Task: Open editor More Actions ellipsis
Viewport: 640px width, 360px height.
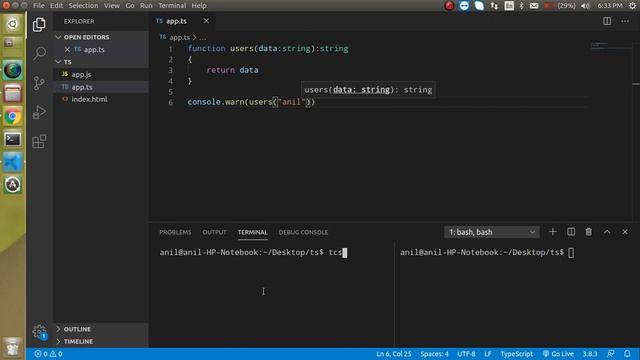Action: [x=625, y=21]
